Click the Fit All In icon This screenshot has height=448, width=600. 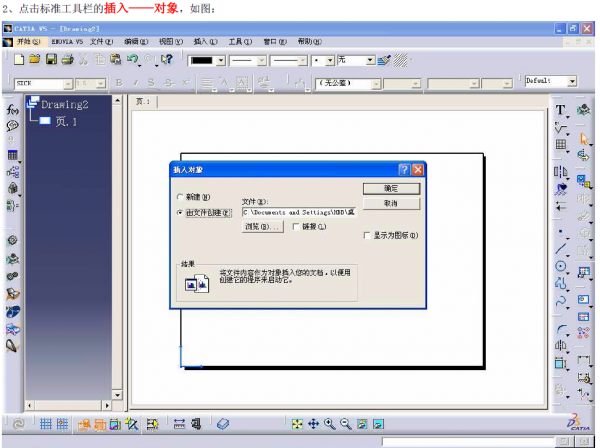297,424
